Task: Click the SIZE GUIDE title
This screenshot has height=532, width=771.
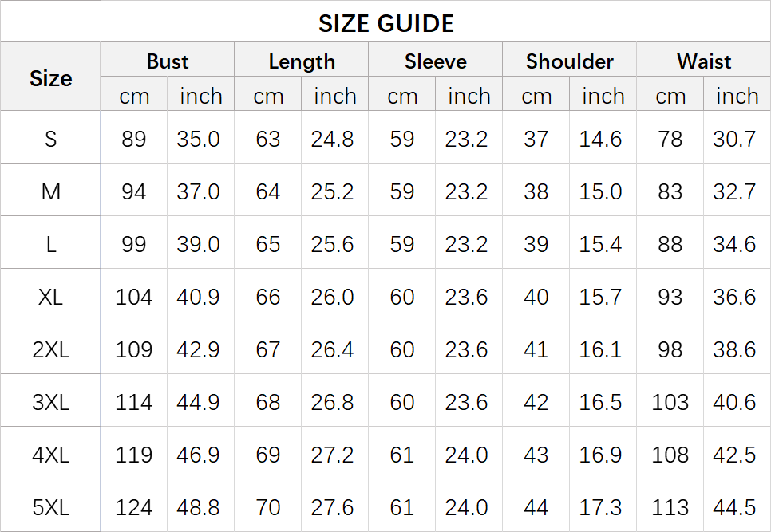Action: coord(385,23)
